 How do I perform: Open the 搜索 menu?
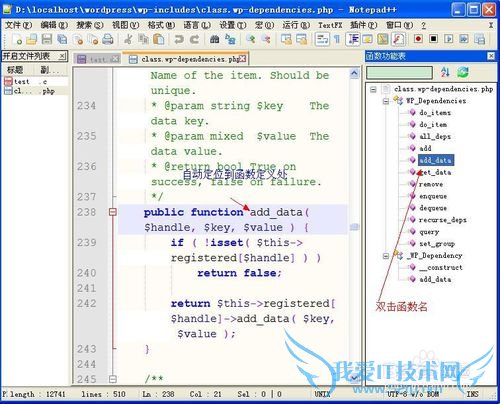pyautogui.click(x=90, y=25)
